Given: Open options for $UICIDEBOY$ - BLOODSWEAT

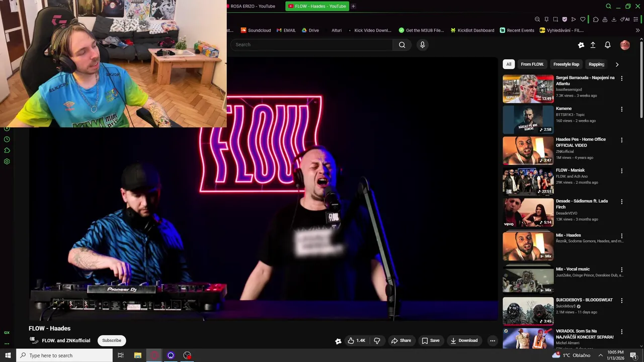Looking at the screenshot, I should pyautogui.click(x=621, y=301).
